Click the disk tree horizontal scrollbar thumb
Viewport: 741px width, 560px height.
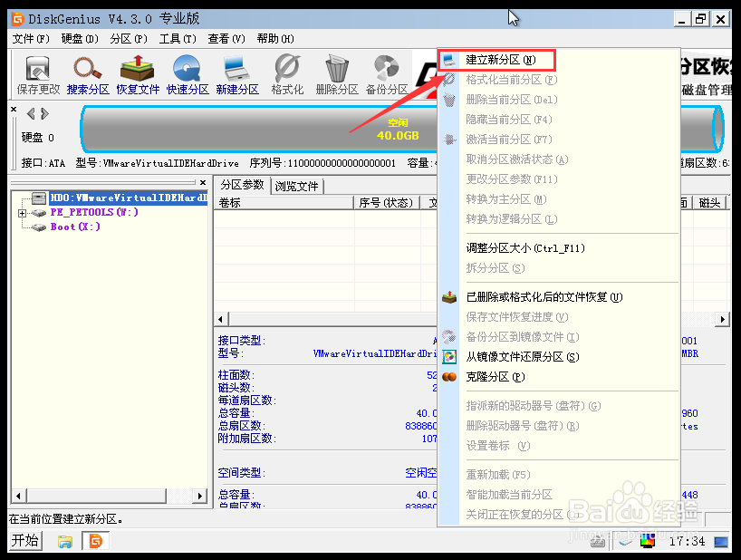[96, 496]
